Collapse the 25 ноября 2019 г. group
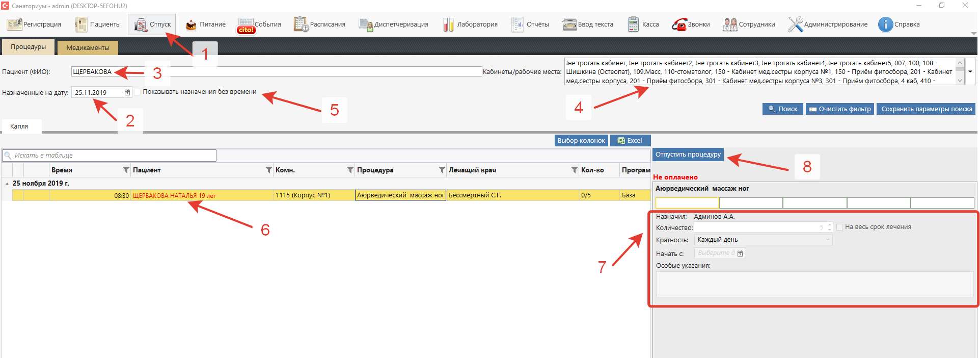 point(7,184)
